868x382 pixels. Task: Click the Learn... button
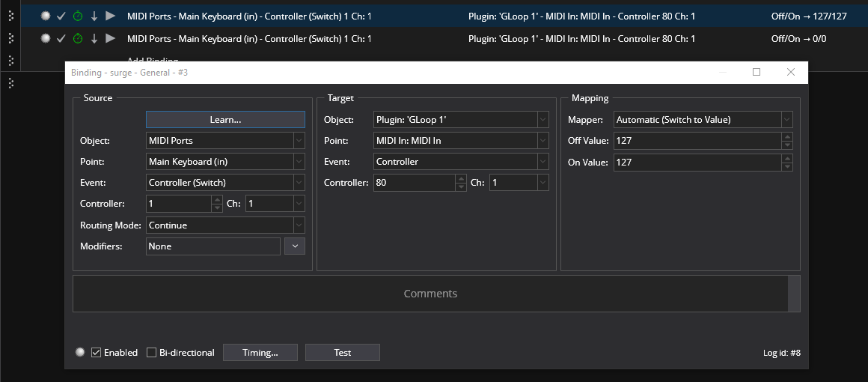click(225, 119)
